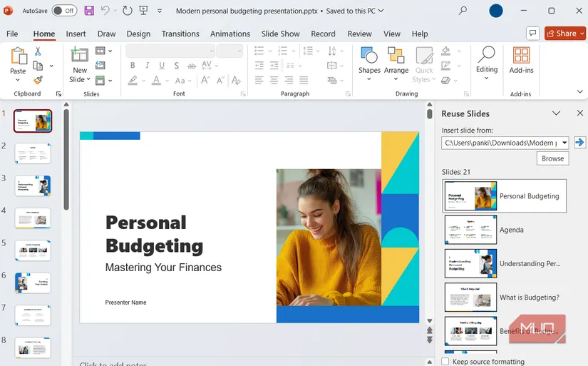Click the Browse button
588x366 pixels.
(552, 158)
